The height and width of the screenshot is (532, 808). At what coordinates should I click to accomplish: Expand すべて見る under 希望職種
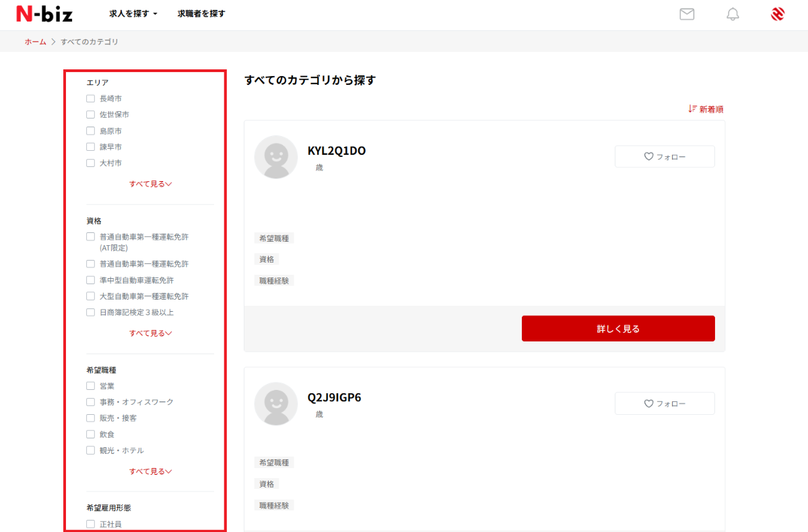[151, 471]
